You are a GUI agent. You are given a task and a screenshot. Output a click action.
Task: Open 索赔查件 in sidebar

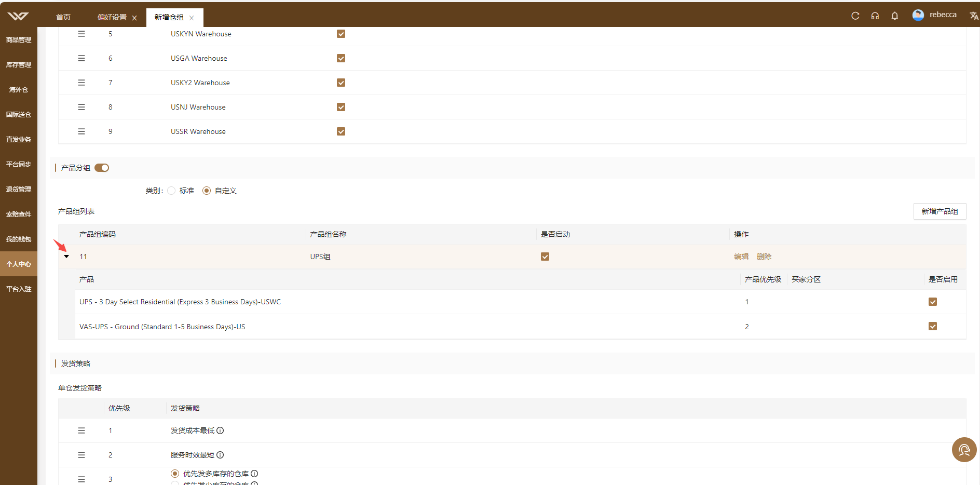(19, 214)
